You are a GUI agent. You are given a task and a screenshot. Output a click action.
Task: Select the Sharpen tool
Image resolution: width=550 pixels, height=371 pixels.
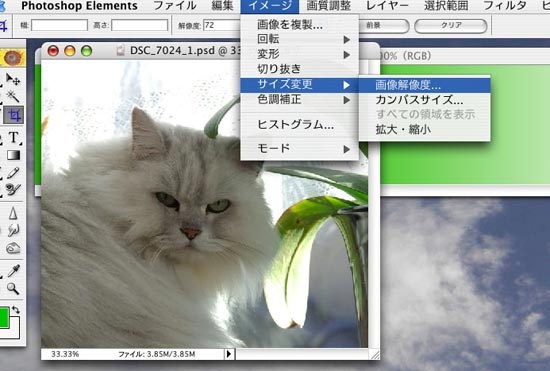point(13,213)
